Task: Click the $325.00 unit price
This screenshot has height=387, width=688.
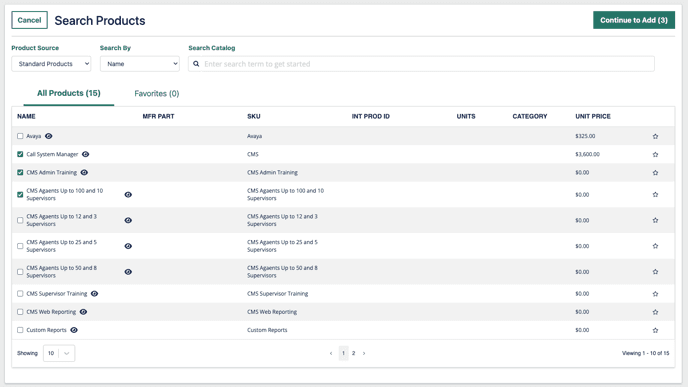Action: click(585, 136)
